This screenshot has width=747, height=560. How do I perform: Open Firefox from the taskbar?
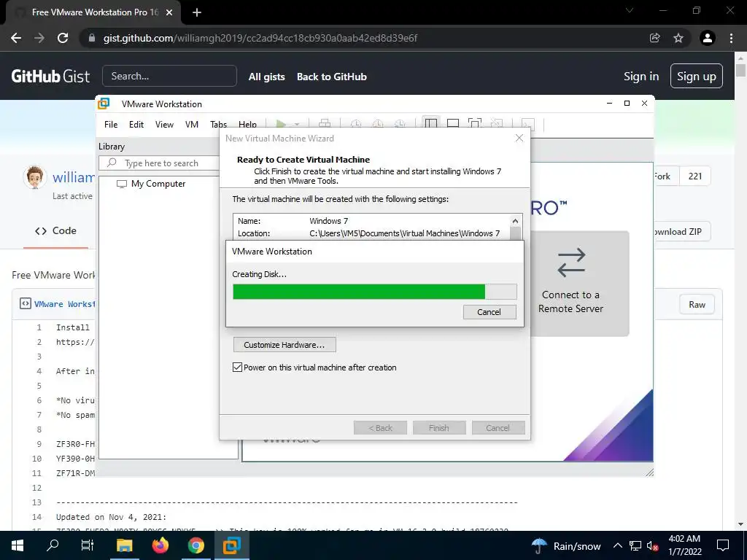tap(160, 545)
